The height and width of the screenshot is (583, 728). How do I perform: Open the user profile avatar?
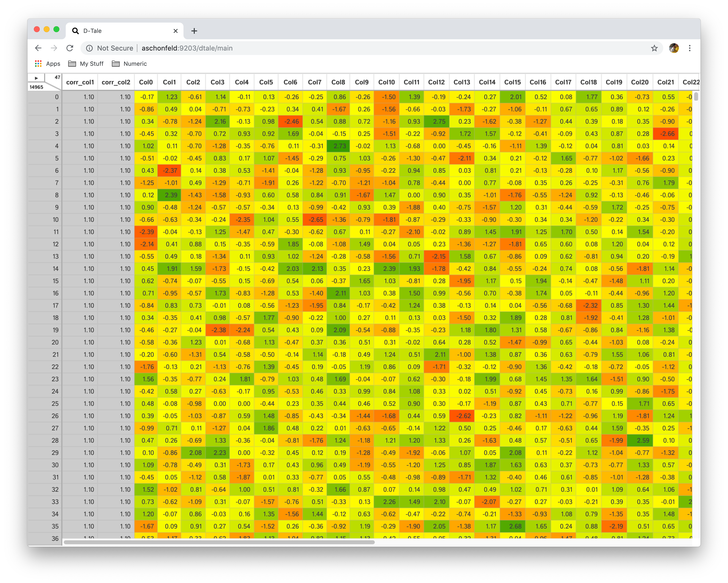(674, 48)
